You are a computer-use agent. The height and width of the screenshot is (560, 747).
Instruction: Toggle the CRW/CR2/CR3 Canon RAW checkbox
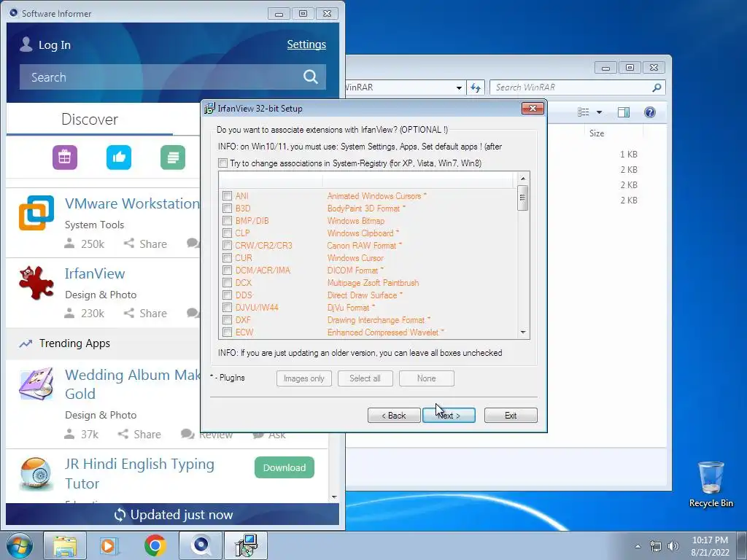[228, 245]
